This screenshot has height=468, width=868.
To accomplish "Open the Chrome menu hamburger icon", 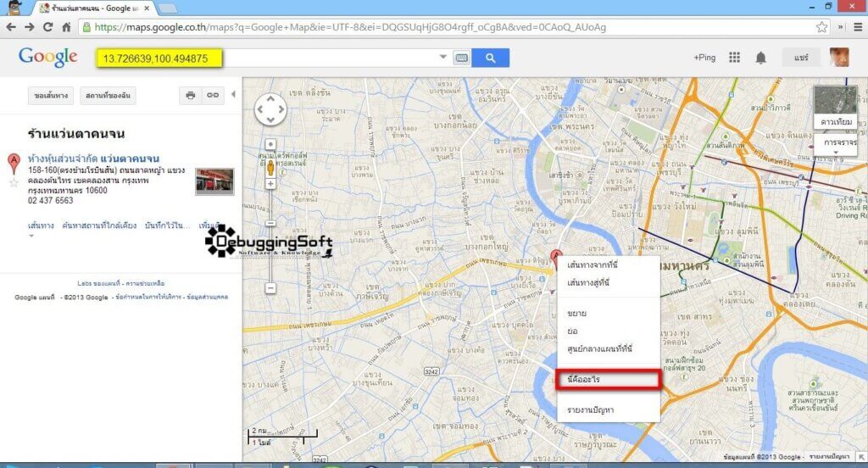I will pos(858,27).
